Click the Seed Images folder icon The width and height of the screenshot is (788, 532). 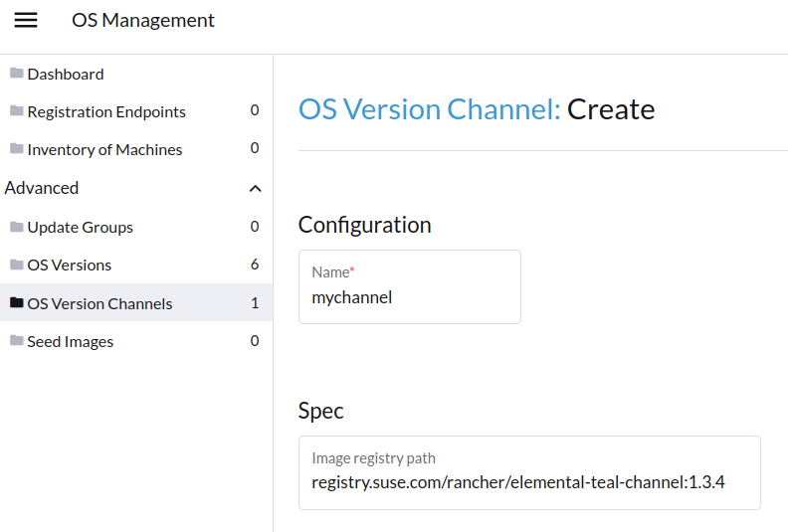(16, 341)
